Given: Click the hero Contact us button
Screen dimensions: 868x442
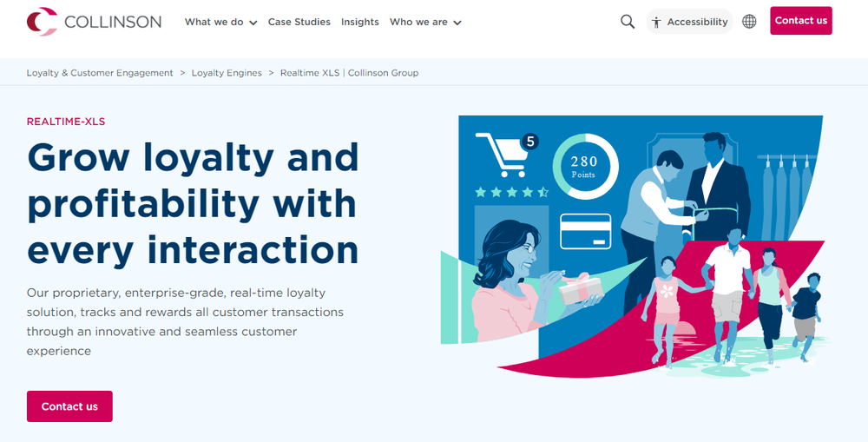Looking at the screenshot, I should [x=69, y=406].
